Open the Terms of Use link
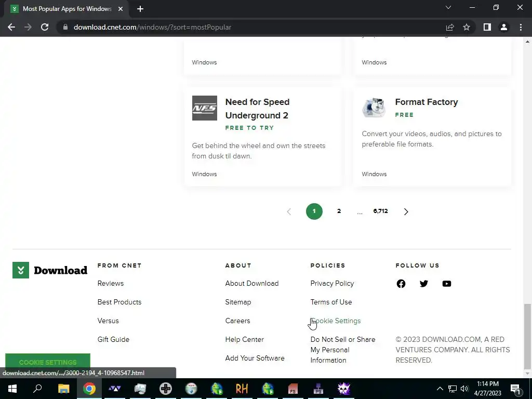This screenshot has height=399, width=532. pyautogui.click(x=331, y=302)
